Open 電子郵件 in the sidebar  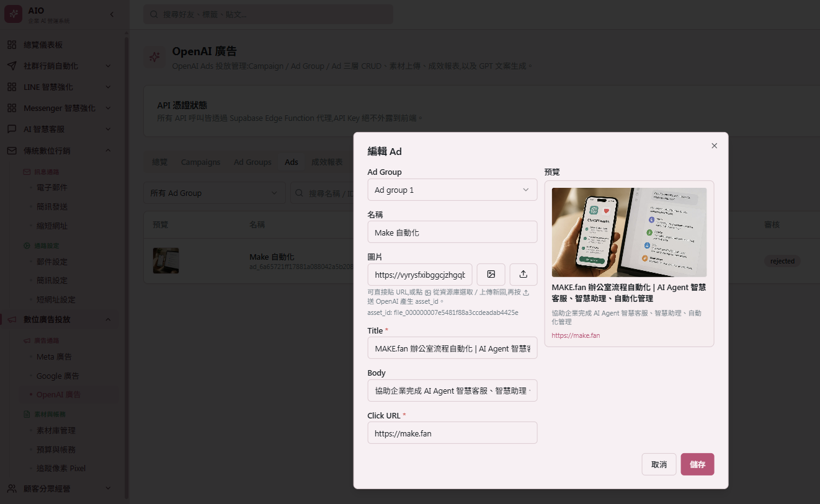(52, 187)
